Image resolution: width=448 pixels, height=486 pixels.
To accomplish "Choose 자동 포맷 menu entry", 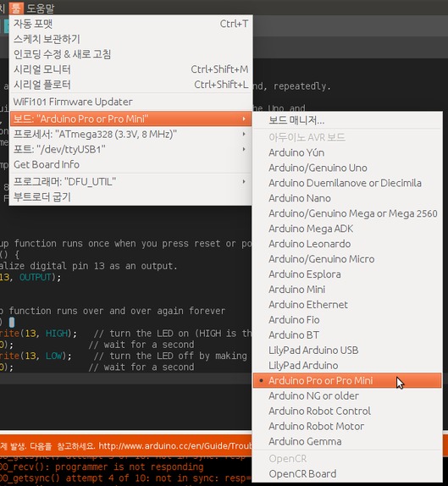I will click(130, 24).
